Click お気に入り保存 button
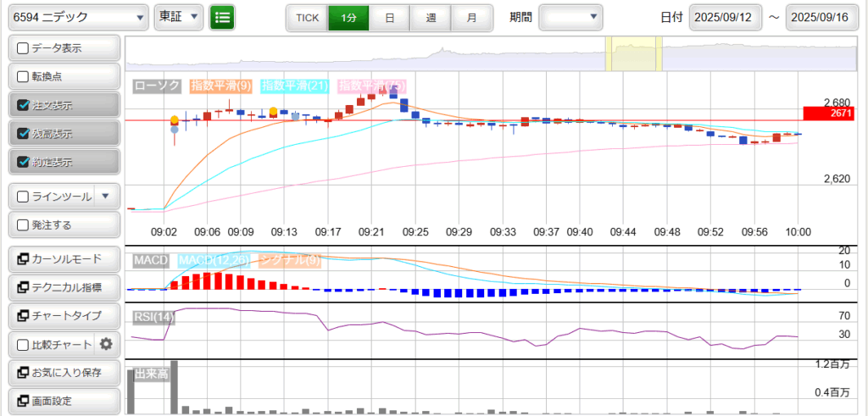The image size is (868, 416). tap(64, 372)
